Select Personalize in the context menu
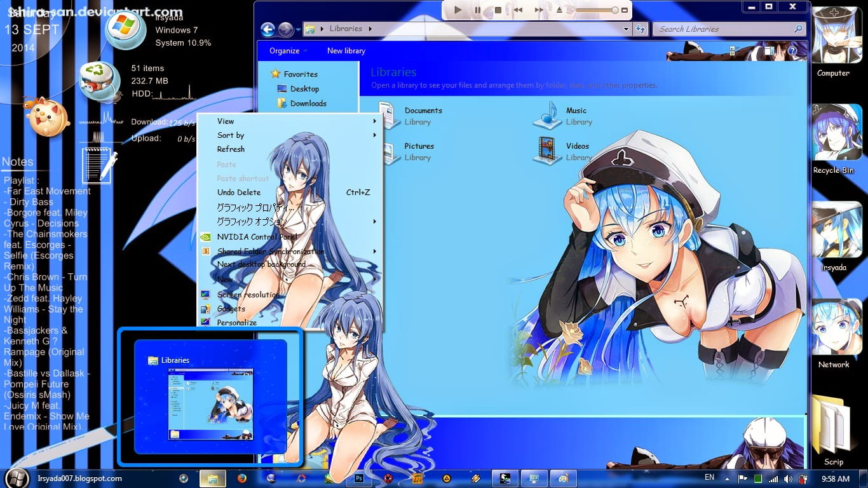868x488 pixels. click(x=236, y=322)
